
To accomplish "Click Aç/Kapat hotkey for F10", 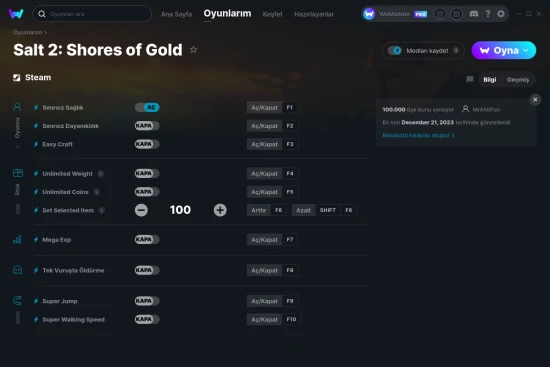I will click(274, 319).
